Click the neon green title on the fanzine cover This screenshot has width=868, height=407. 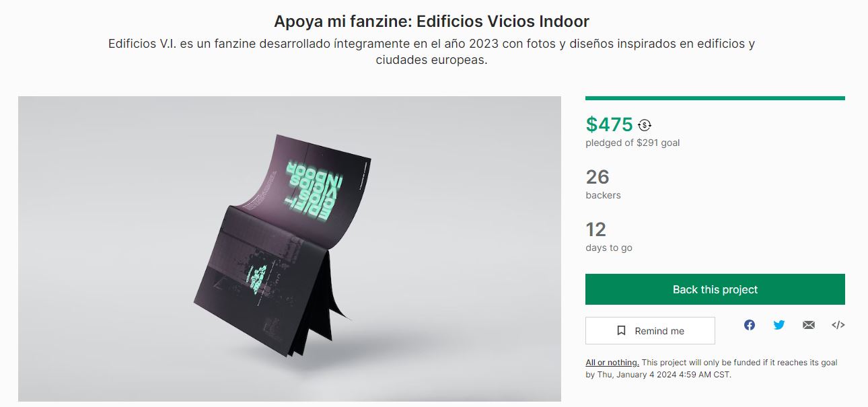pos(314,187)
